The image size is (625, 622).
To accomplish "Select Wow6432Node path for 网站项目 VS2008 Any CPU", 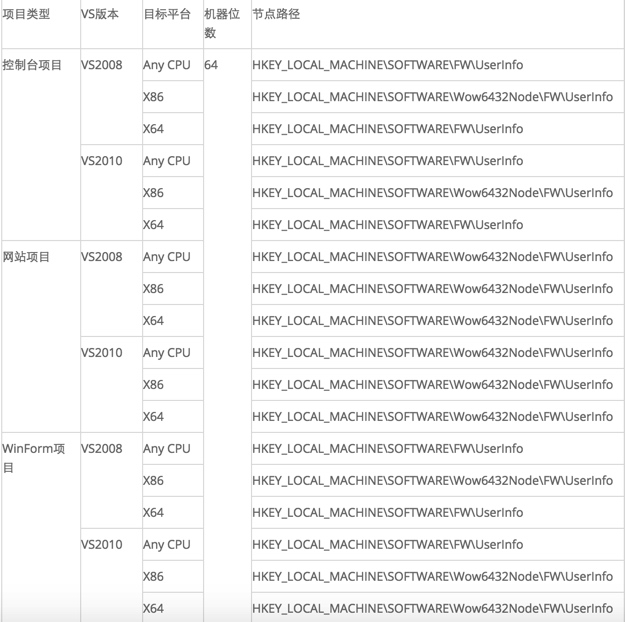I will 438,257.
